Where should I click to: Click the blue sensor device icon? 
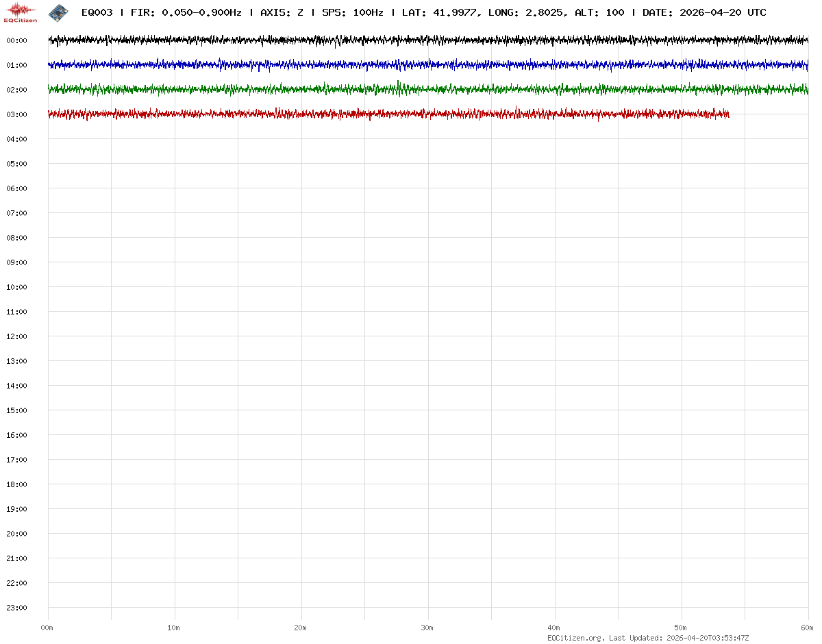pyautogui.click(x=58, y=12)
